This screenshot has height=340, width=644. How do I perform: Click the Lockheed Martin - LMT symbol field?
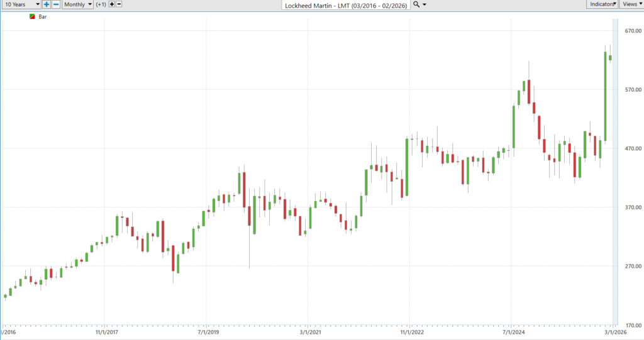pyautogui.click(x=346, y=5)
